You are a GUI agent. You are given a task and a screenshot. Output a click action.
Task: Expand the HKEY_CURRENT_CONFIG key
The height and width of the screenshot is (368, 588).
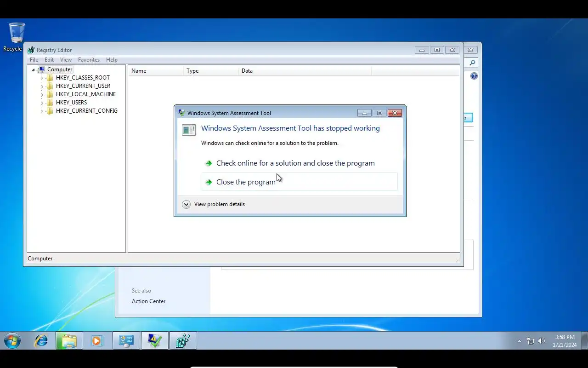[42, 111]
